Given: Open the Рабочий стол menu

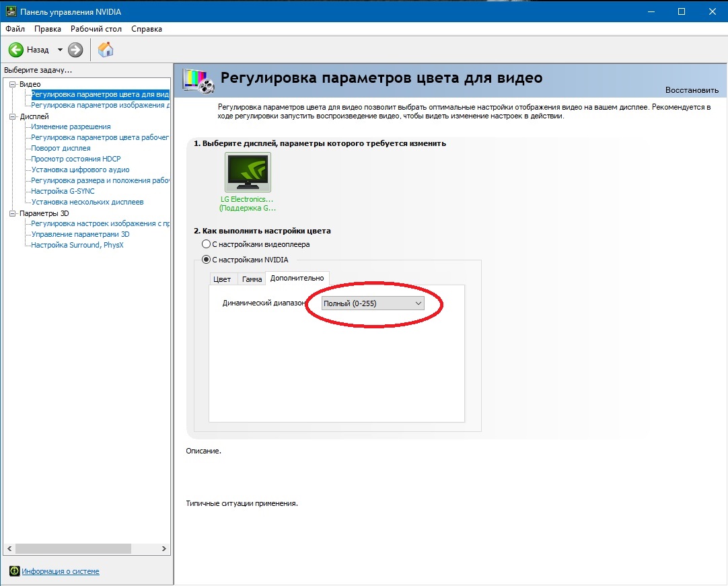Looking at the screenshot, I should (x=96, y=29).
